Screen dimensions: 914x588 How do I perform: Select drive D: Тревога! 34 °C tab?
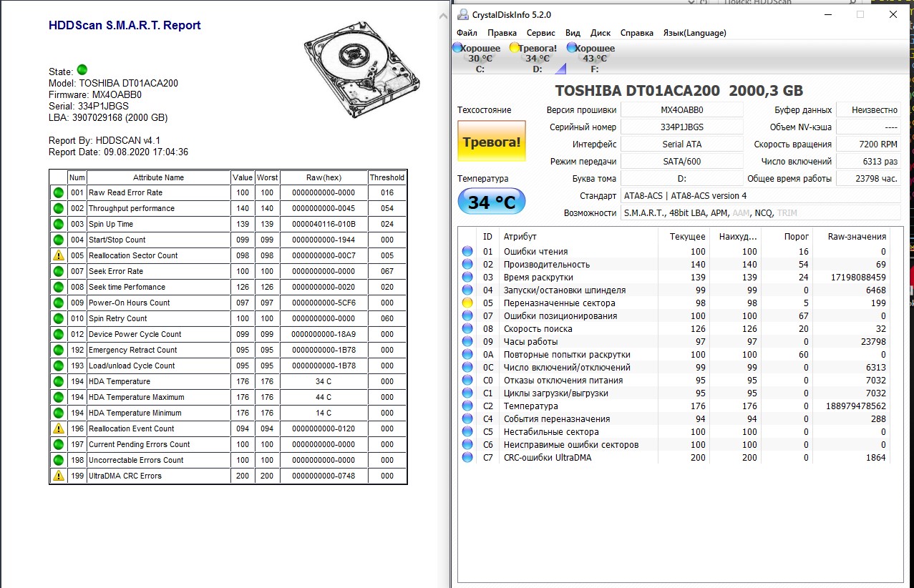[537, 58]
